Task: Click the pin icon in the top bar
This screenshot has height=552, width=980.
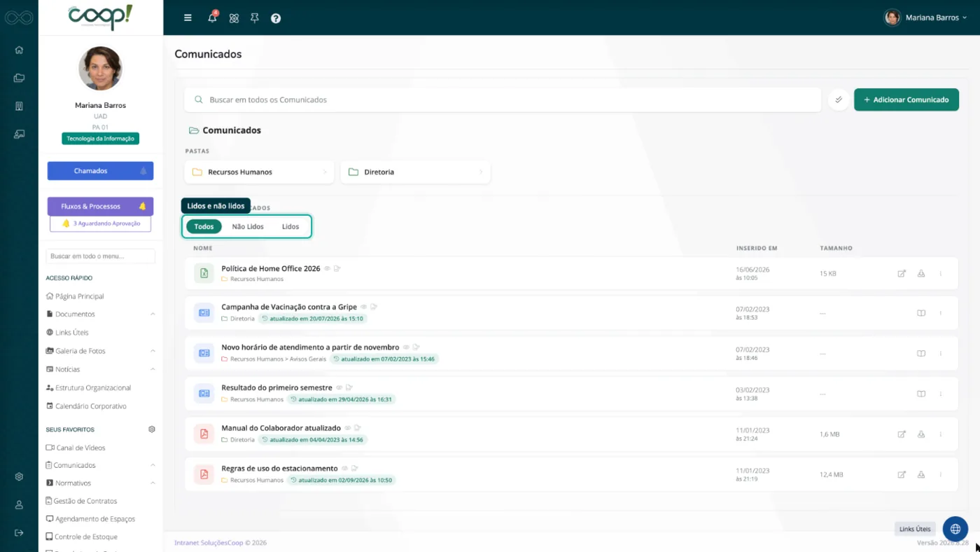Action: (x=255, y=18)
